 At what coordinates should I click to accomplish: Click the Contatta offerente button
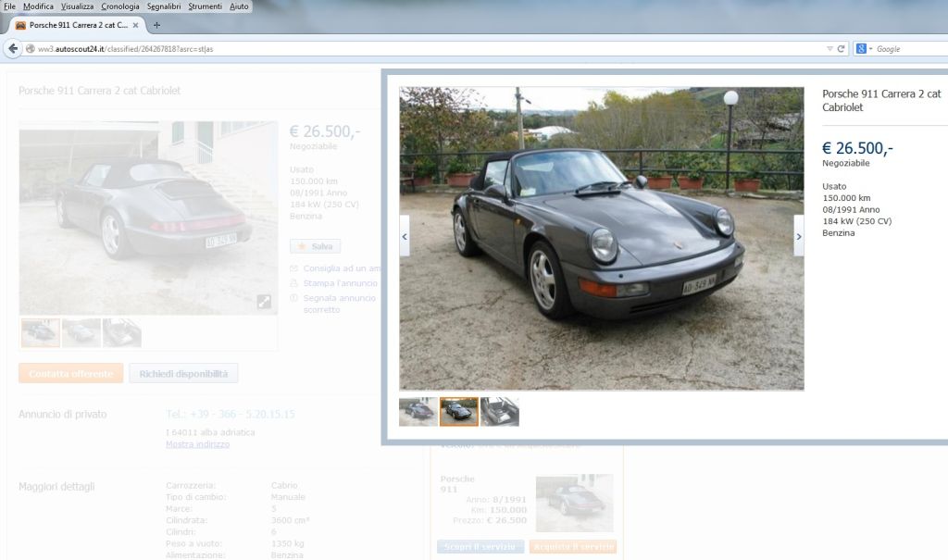(x=71, y=373)
